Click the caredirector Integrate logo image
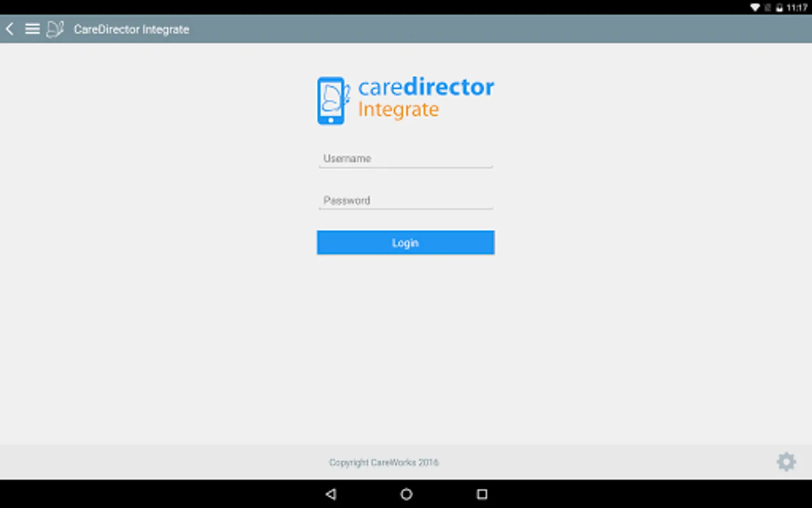Viewport: 812px width, 508px height. click(x=405, y=100)
